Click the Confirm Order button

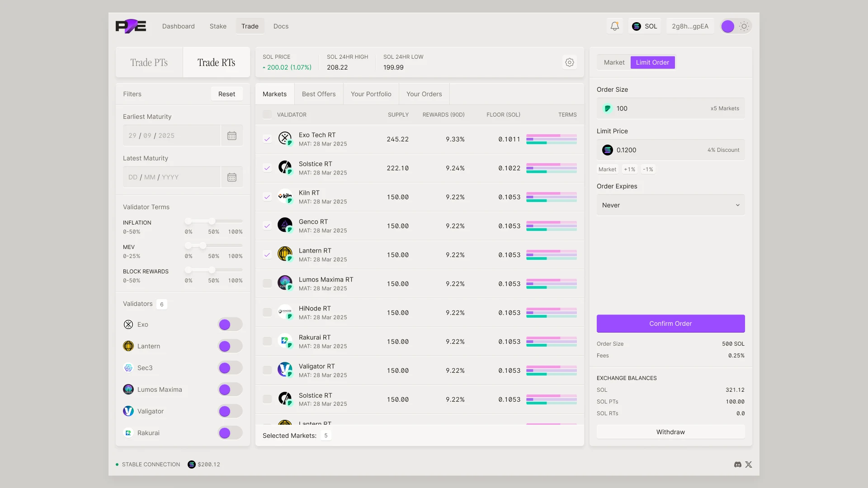(x=670, y=324)
